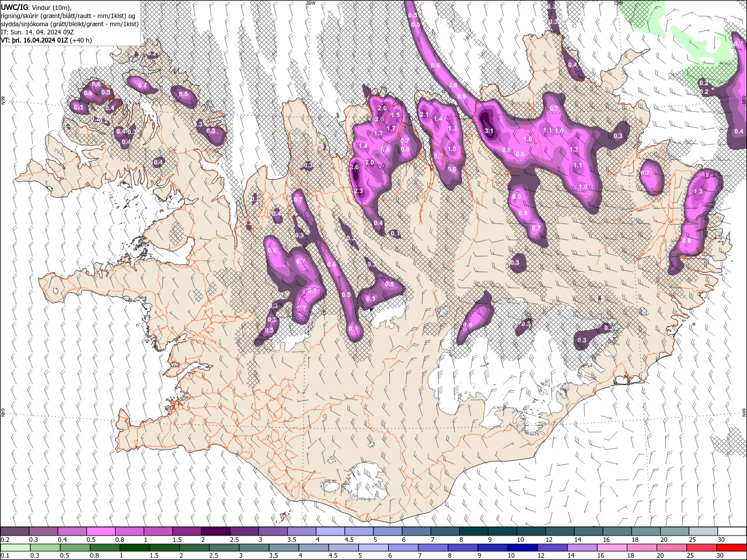Click the bright red lower legend swatch labeled 30
The width and height of the screenshot is (747, 560).
click(x=732, y=548)
